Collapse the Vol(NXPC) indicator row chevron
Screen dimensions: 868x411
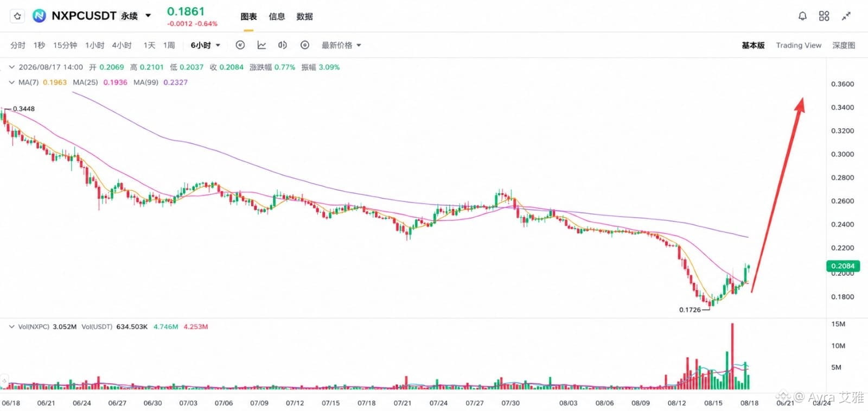[x=11, y=327]
